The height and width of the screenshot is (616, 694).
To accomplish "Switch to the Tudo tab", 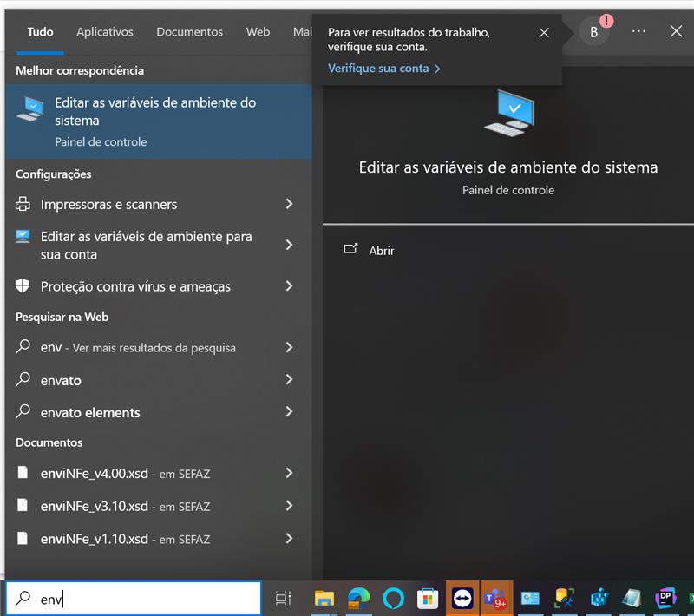I will (40, 32).
